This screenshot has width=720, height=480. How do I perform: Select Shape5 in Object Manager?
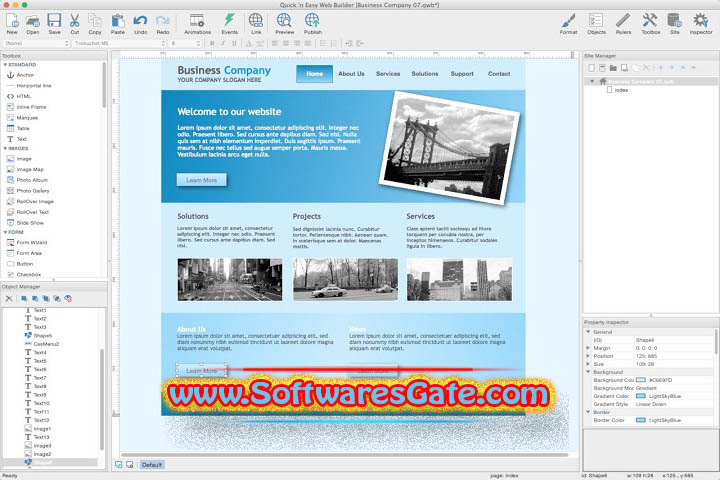38,336
